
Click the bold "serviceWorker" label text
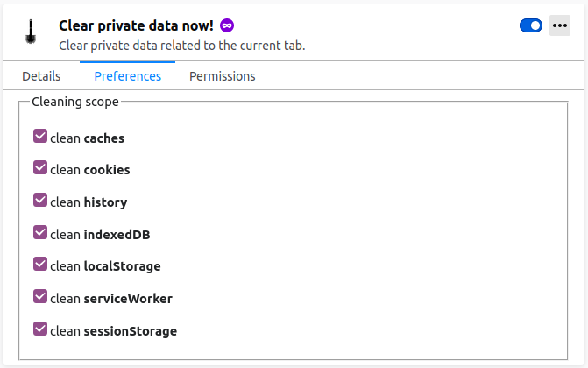128,299
